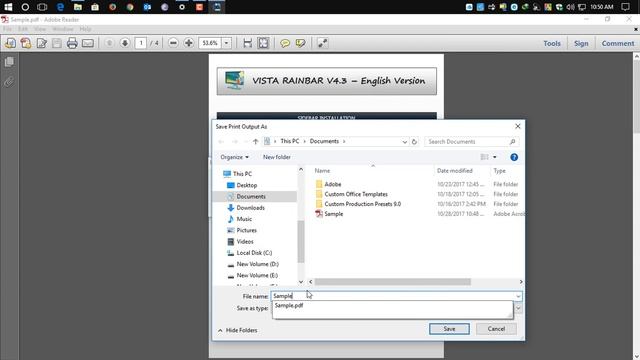Click the help question mark in dialog
Image resolution: width=640 pixels, height=360 pixels.
tap(514, 157)
